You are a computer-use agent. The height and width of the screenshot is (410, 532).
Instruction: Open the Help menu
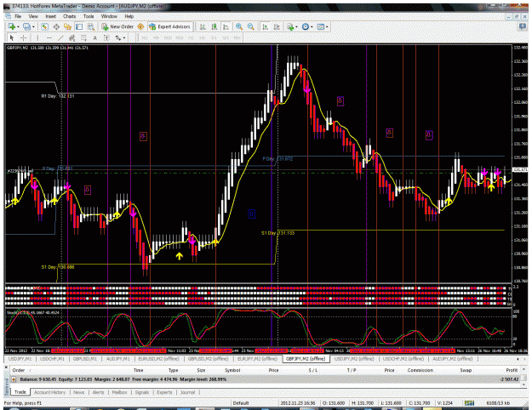pyautogui.click(x=129, y=16)
